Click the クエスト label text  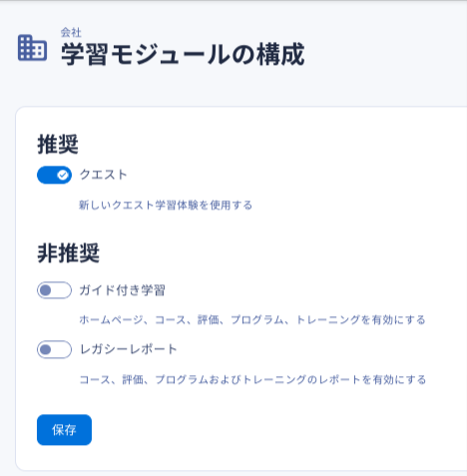(104, 175)
